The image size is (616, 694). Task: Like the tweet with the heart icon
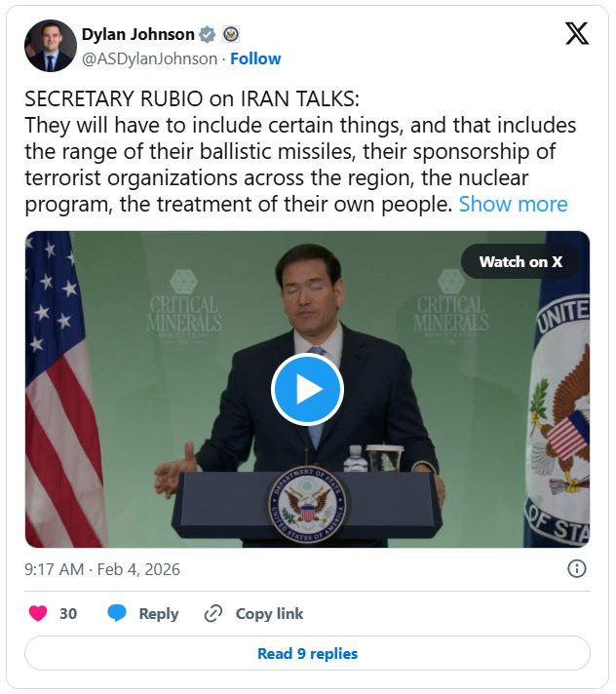(x=38, y=613)
